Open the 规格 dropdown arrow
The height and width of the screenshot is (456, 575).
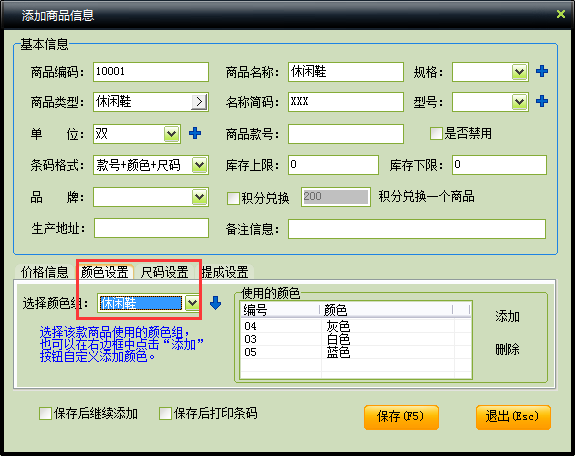click(519, 72)
